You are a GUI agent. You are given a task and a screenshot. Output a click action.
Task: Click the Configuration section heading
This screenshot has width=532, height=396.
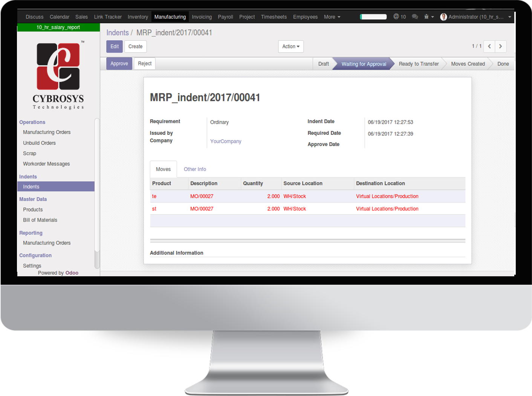(x=35, y=256)
